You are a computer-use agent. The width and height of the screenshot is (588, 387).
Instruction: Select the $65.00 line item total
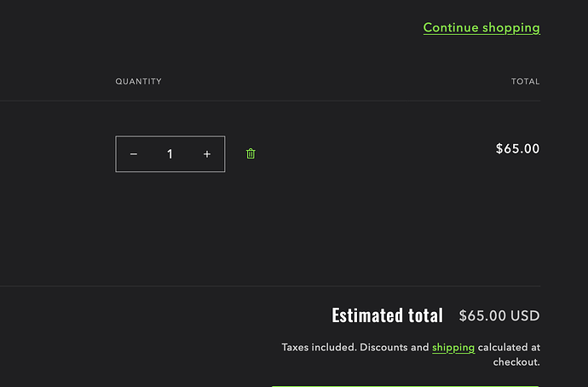517,149
